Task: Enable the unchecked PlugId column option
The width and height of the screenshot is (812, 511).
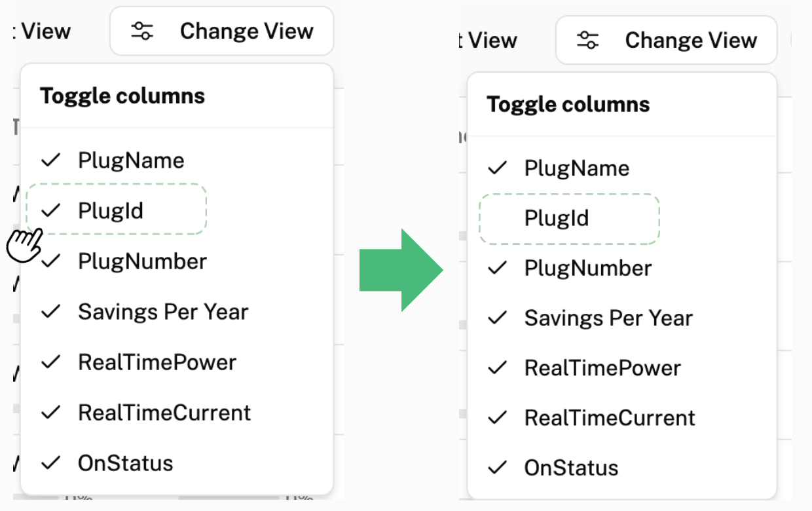Action: [x=557, y=219]
